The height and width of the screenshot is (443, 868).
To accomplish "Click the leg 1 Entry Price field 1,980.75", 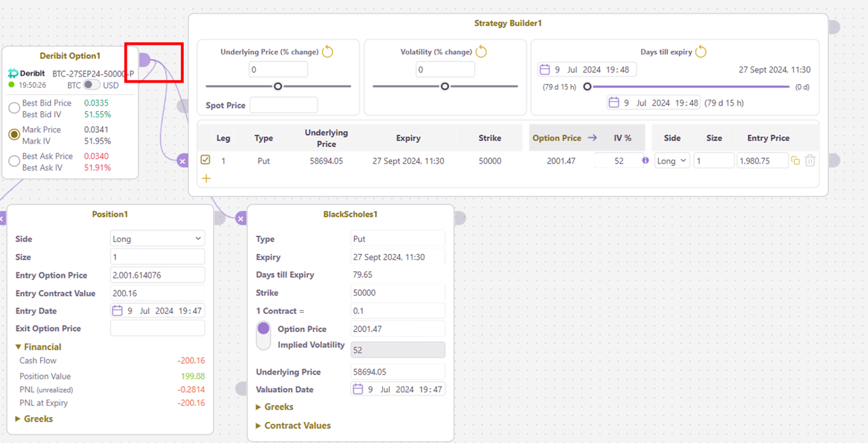I will coord(763,161).
